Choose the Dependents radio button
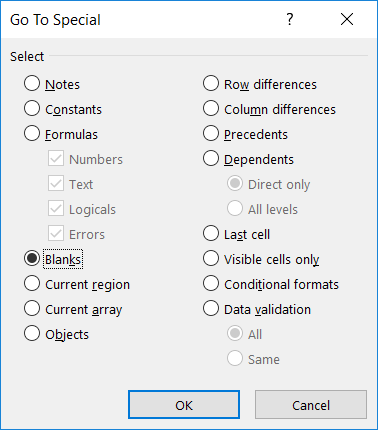The width and height of the screenshot is (378, 430). [x=211, y=159]
